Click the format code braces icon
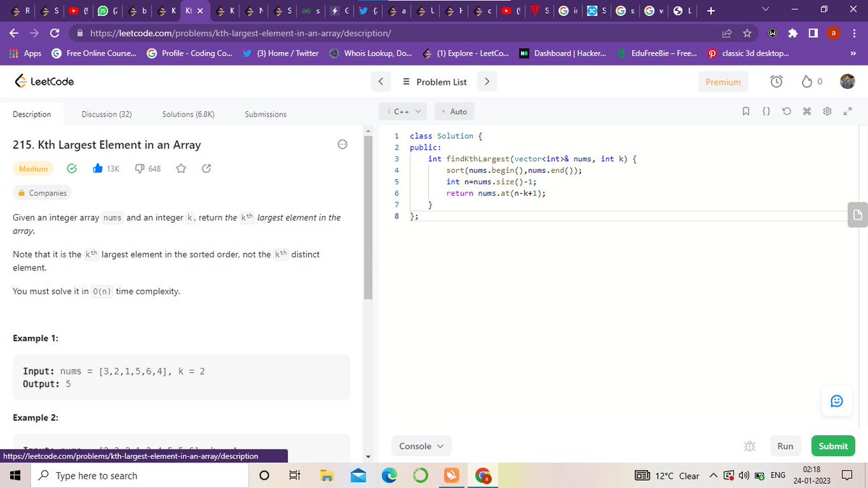 (x=766, y=112)
